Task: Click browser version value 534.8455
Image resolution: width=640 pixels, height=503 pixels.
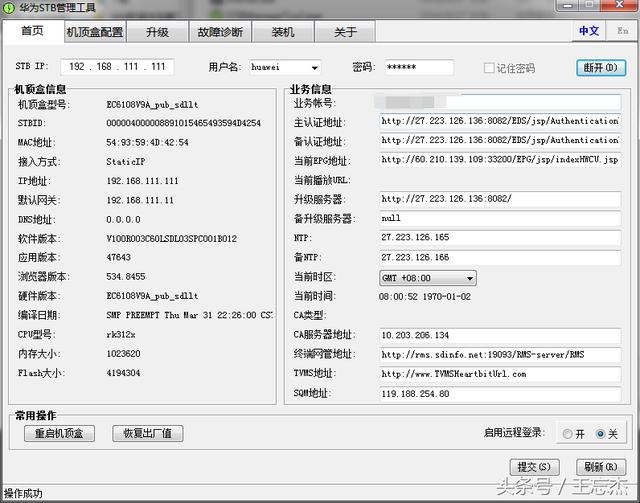Action: (126, 277)
